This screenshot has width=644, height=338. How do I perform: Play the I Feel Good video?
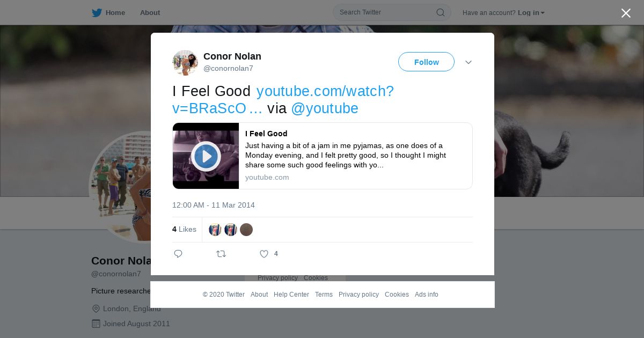(x=206, y=156)
